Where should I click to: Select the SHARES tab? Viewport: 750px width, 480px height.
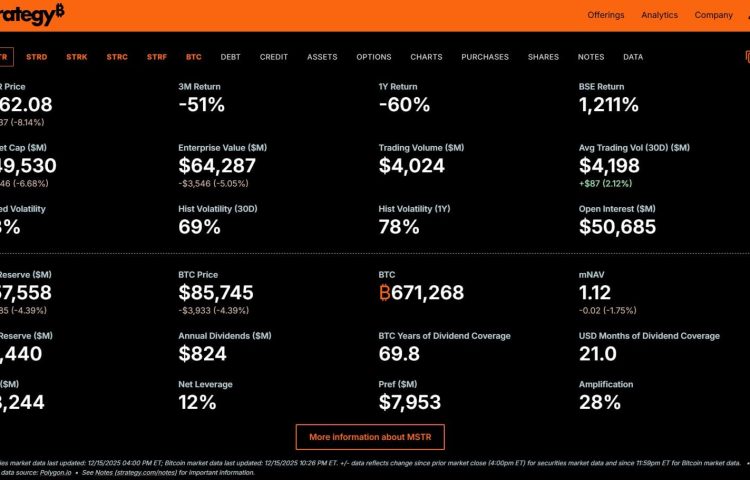click(543, 57)
